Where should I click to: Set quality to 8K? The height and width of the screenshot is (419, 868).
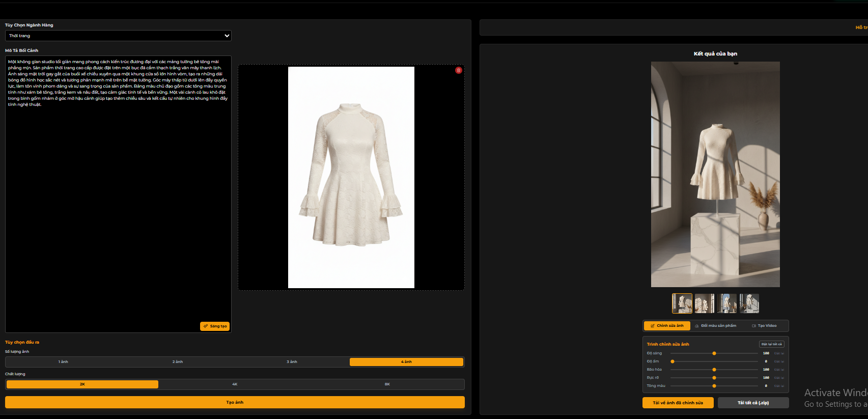click(x=387, y=384)
